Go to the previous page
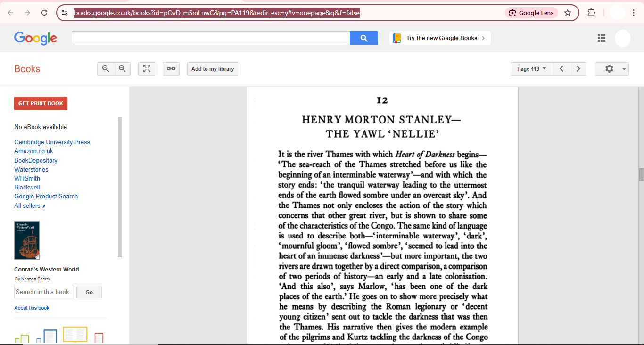 [x=561, y=69]
